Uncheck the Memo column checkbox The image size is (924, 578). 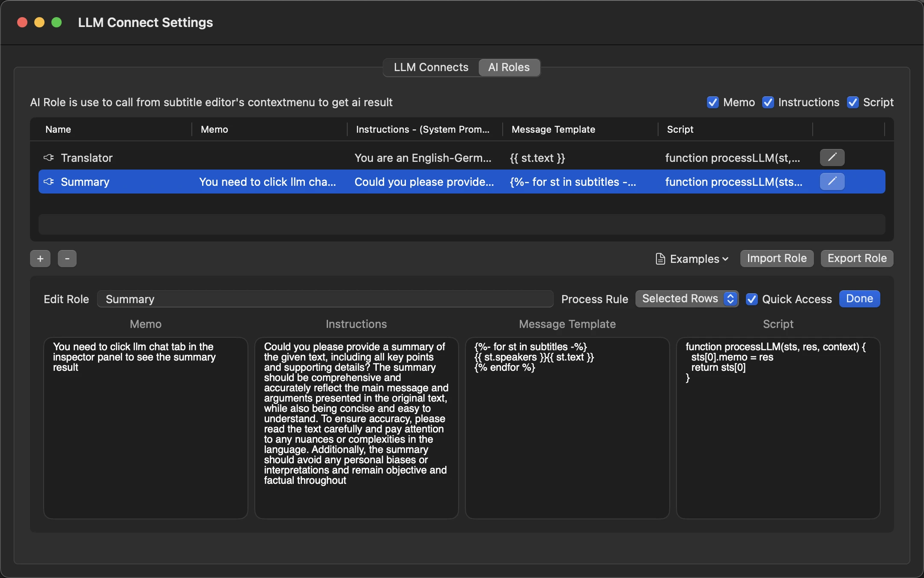coord(713,102)
